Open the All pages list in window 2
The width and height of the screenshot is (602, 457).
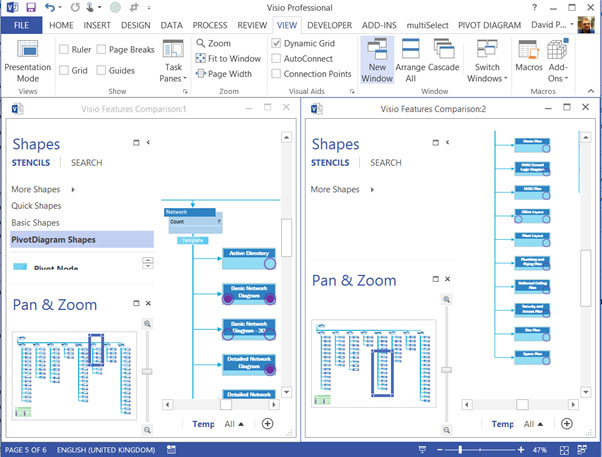[533, 424]
